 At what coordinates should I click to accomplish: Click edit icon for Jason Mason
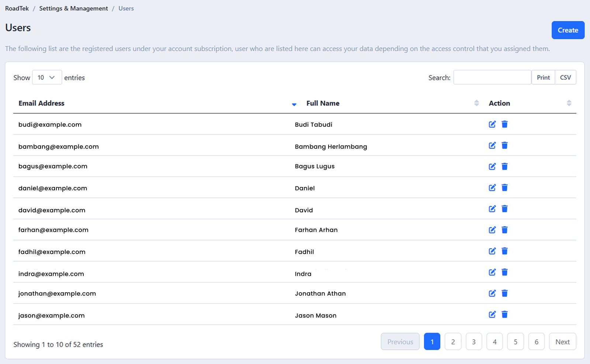[x=492, y=315]
